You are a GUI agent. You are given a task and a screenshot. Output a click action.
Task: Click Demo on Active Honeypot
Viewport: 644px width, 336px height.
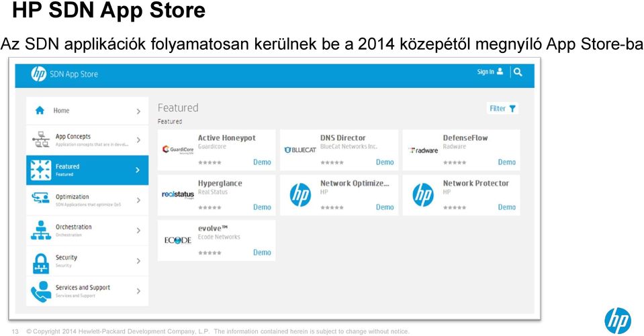pos(262,162)
